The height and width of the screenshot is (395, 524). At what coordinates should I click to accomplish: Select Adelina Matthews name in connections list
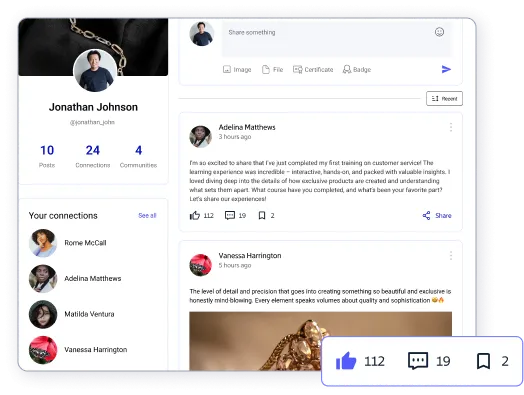(x=93, y=279)
